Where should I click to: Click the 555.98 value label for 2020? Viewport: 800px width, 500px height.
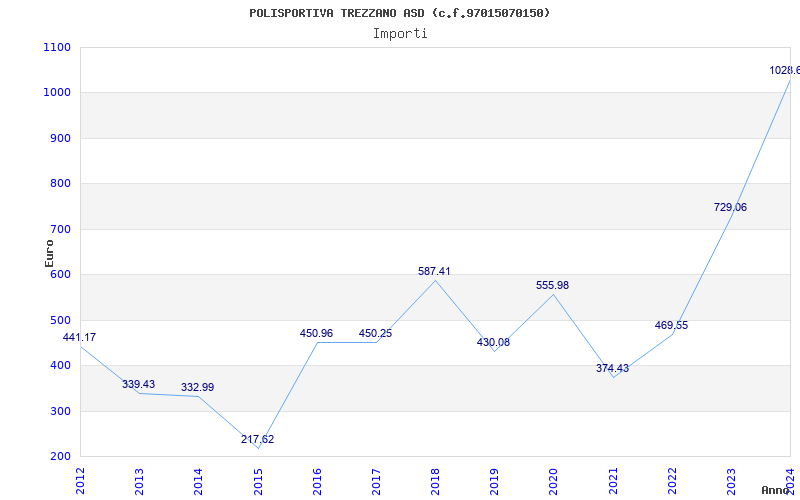pyautogui.click(x=552, y=286)
